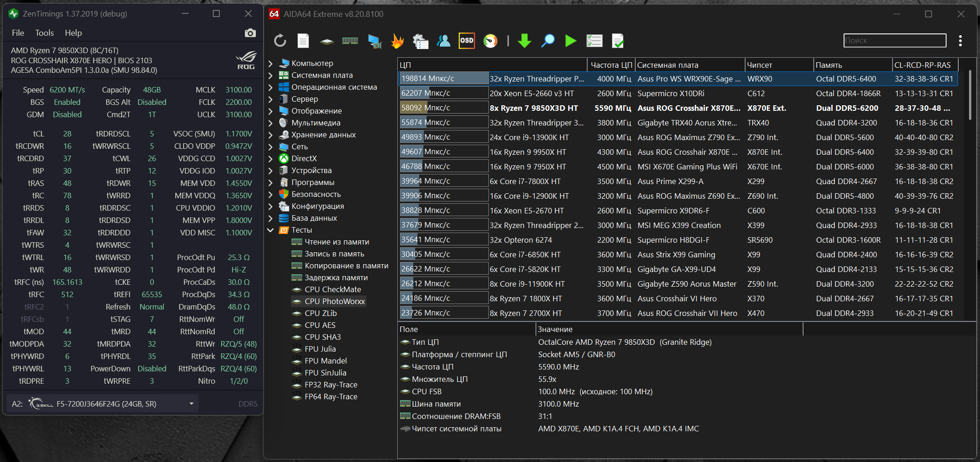Collapse the Тесты tree node
This screenshot has height=462, width=980.
pos(271,230)
